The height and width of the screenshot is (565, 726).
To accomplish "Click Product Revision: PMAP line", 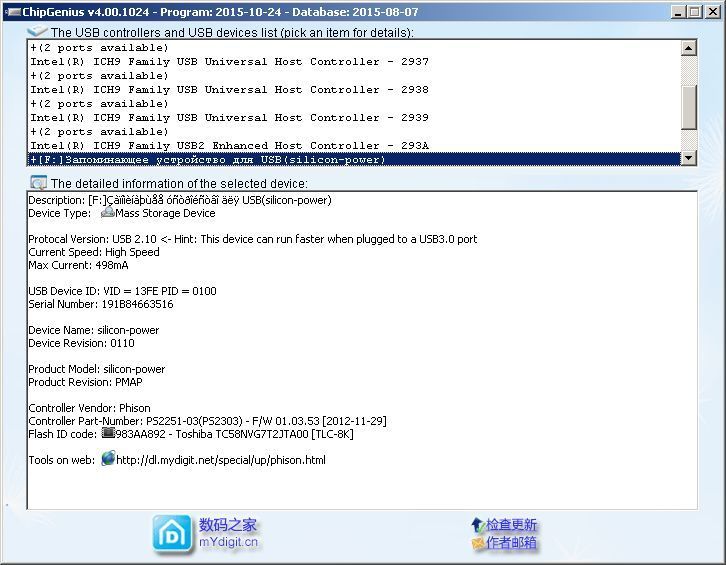I will 86,382.
